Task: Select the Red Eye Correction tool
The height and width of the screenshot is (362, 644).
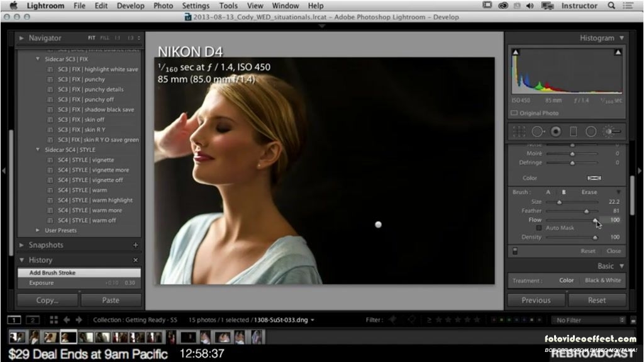Action: click(556, 132)
